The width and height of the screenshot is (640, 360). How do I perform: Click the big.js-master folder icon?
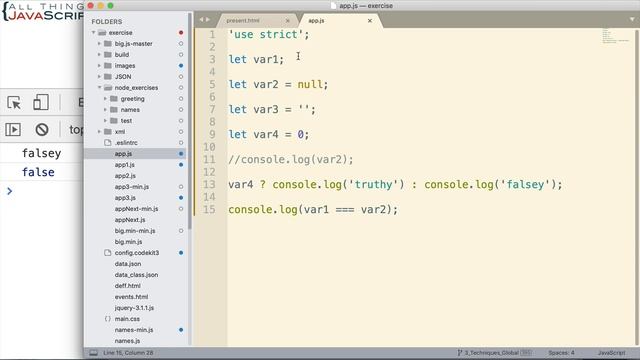point(108,43)
